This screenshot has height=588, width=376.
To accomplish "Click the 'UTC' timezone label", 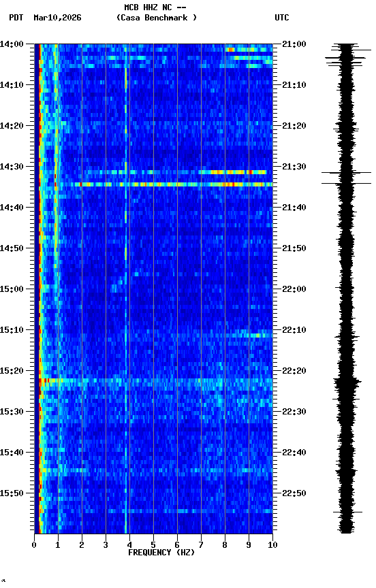I will (x=282, y=18).
